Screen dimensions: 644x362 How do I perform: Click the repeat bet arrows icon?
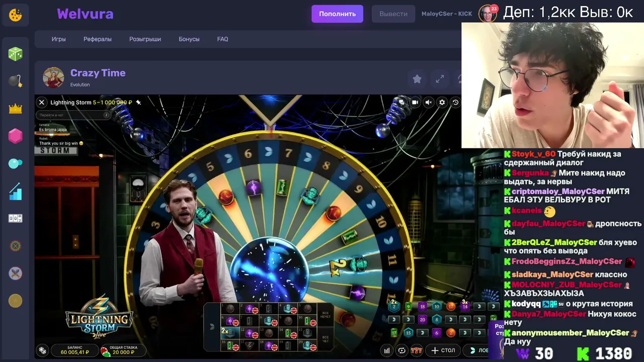(x=401, y=350)
